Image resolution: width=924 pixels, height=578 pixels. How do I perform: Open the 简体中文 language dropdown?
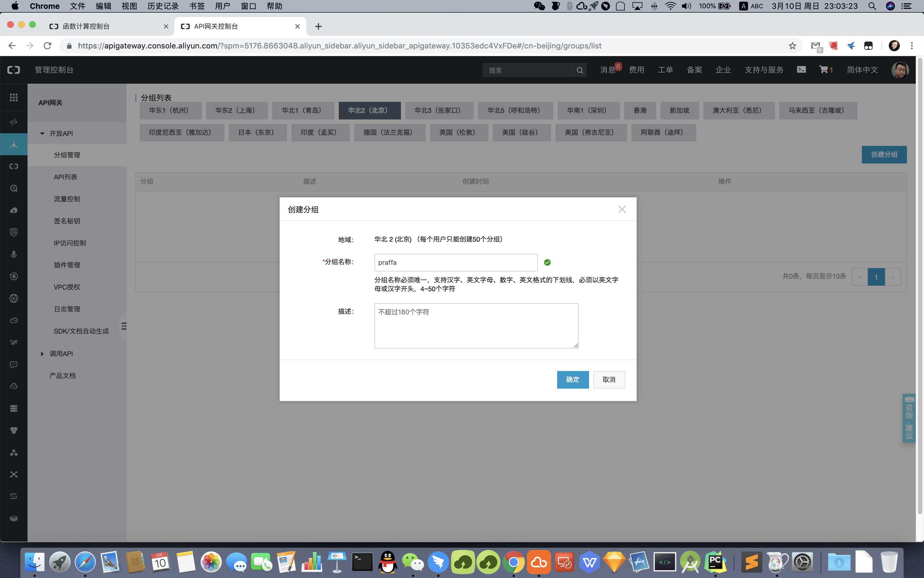click(x=862, y=70)
